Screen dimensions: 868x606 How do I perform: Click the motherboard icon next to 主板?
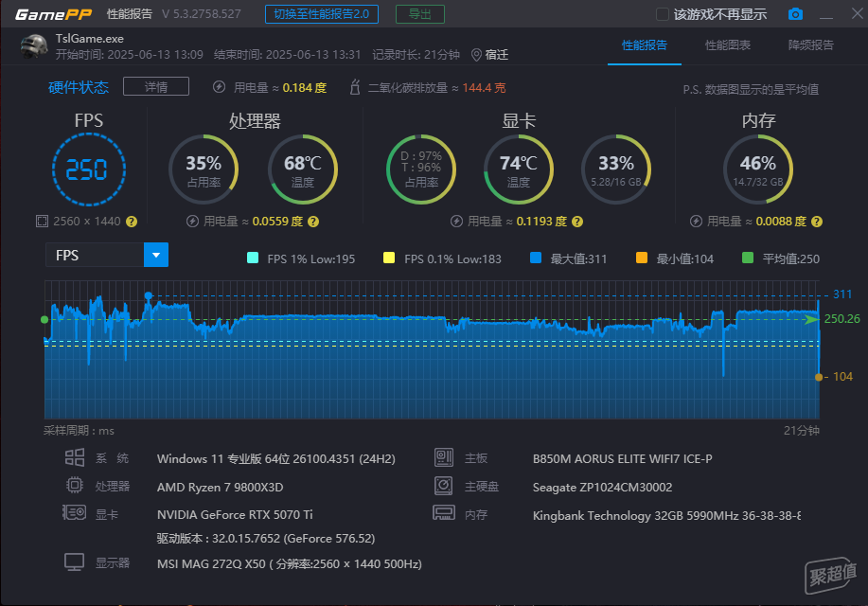(x=444, y=457)
